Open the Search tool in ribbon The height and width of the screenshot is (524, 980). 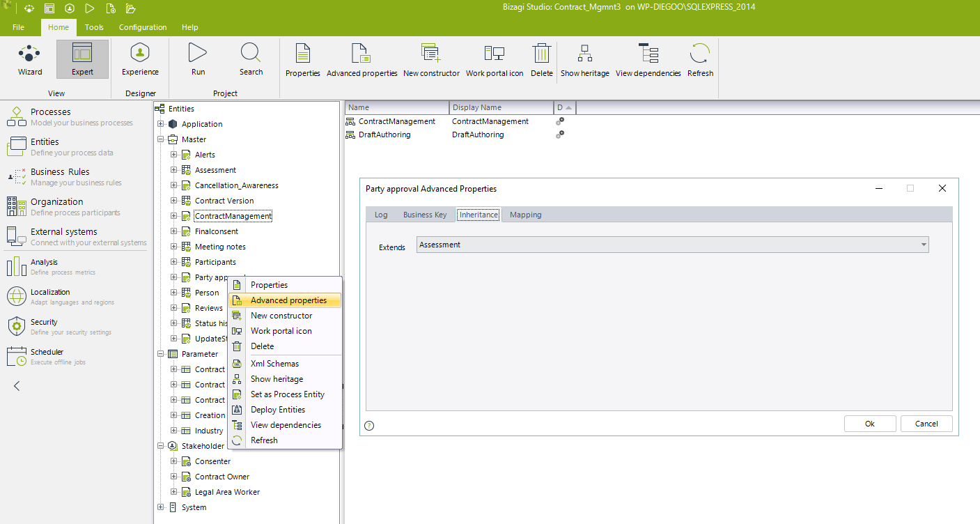tap(251, 59)
